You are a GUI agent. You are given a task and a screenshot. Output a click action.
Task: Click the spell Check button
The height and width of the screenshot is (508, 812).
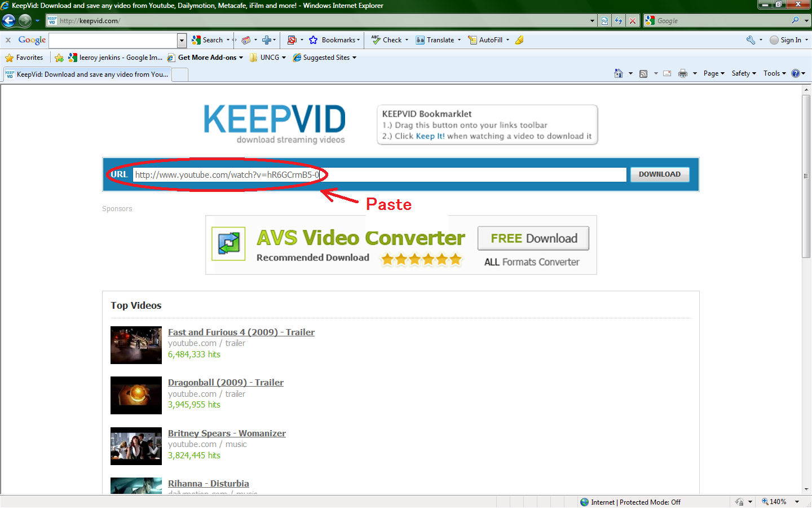pyautogui.click(x=387, y=40)
